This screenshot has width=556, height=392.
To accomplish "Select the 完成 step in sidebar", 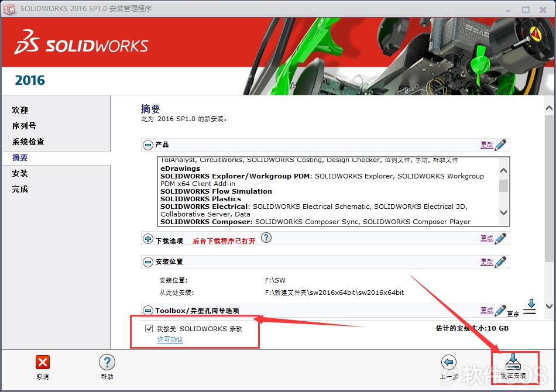I will [20, 189].
